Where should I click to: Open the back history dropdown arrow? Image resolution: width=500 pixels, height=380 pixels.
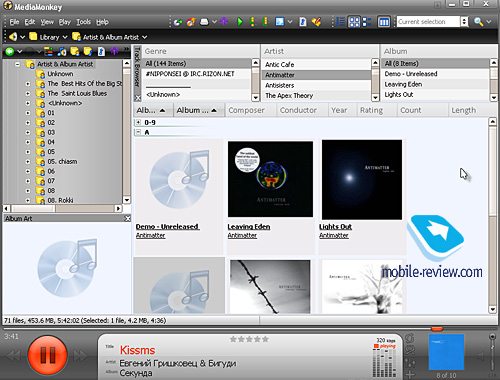[20, 52]
